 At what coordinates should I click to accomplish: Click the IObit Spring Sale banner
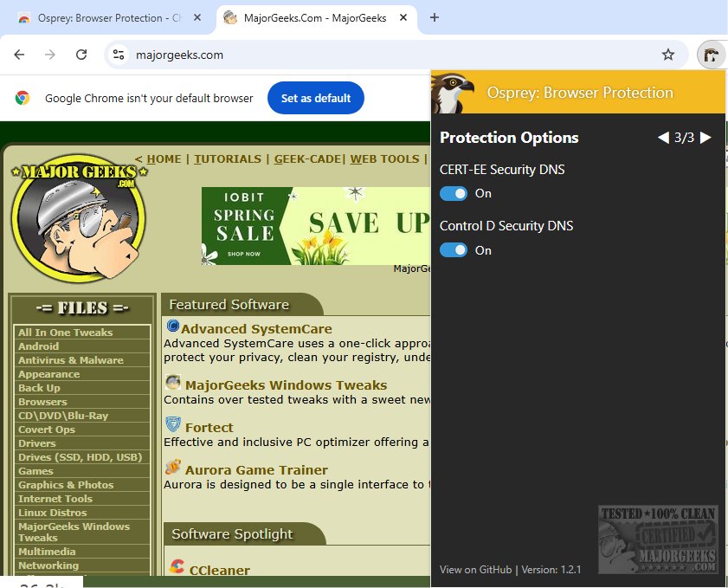(316, 226)
